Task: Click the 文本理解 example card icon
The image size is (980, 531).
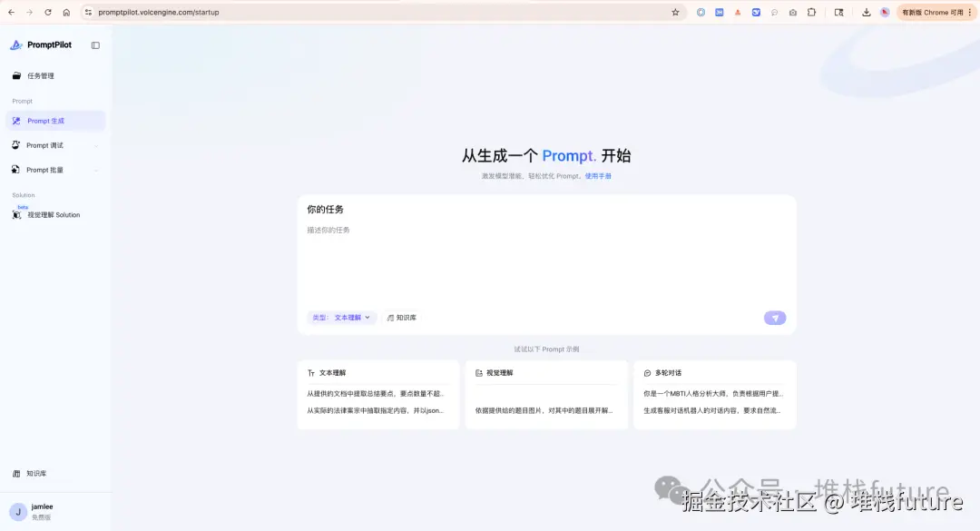Action: point(311,372)
